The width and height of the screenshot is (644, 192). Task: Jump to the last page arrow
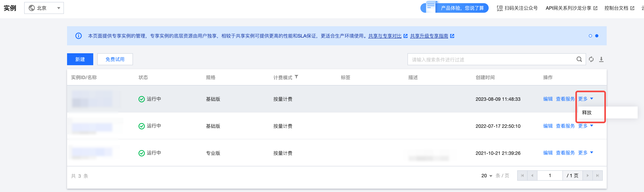pyautogui.click(x=598, y=176)
